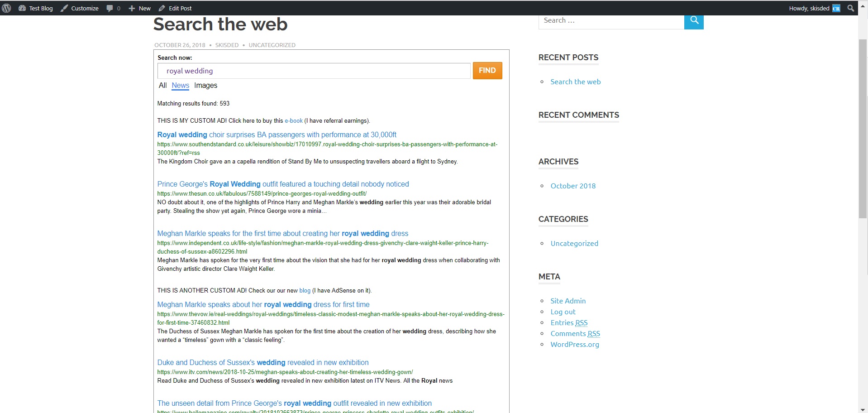Open the Howdy, skisded account menu
Image resolution: width=868 pixels, height=413 pixels.
pos(809,8)
